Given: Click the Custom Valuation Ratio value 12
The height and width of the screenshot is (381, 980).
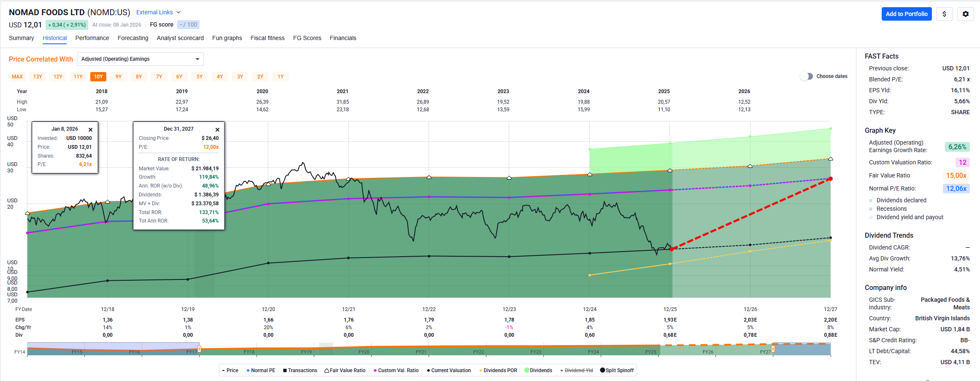Looking at the screenshot, I should (962, 162).
